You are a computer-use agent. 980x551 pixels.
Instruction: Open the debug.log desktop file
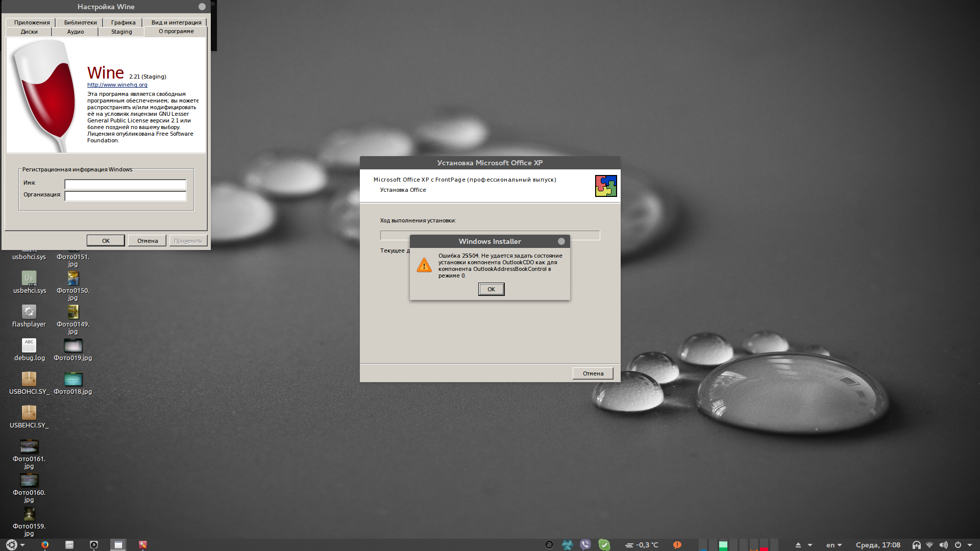pyautogui.click(x=29, y=345)
